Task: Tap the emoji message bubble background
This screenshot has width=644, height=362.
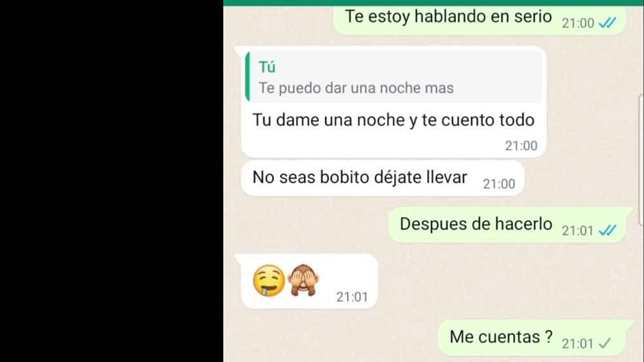Action: (x=309, y=281)
